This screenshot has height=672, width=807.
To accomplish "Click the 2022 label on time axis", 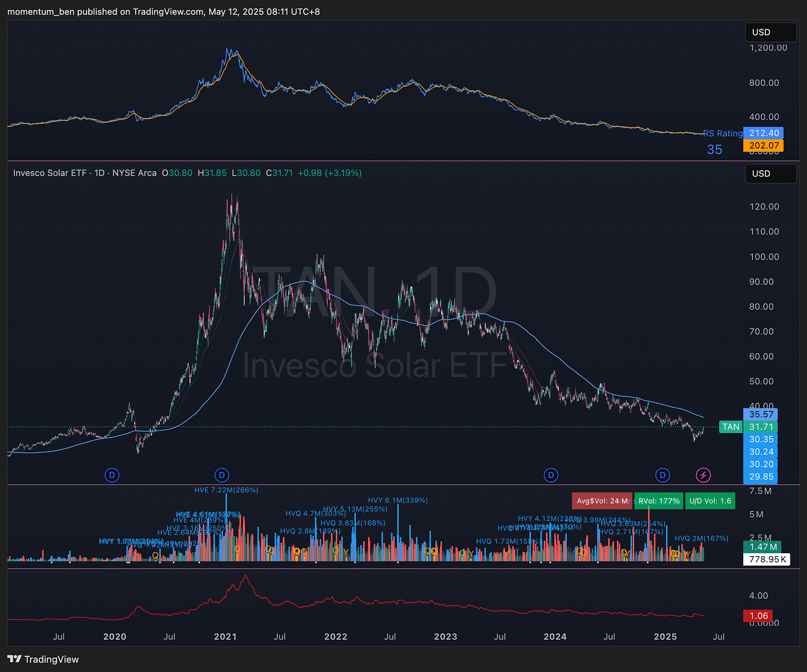I will [x=335, y=637].
